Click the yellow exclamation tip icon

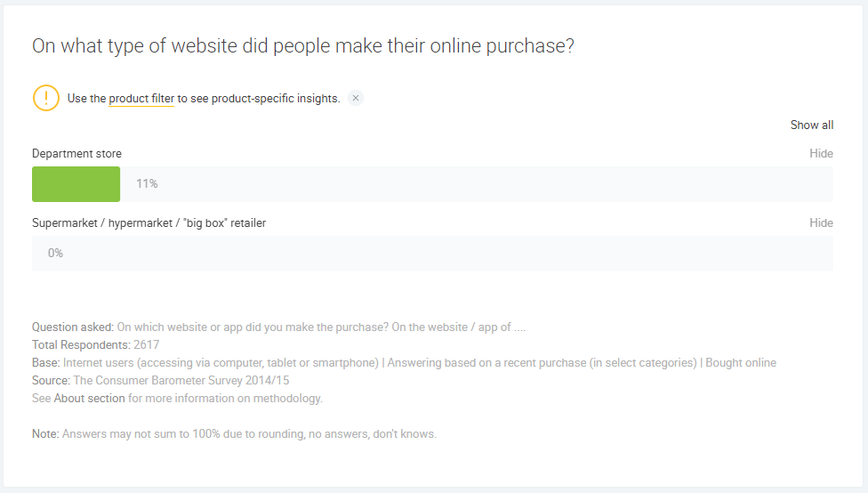46,98
